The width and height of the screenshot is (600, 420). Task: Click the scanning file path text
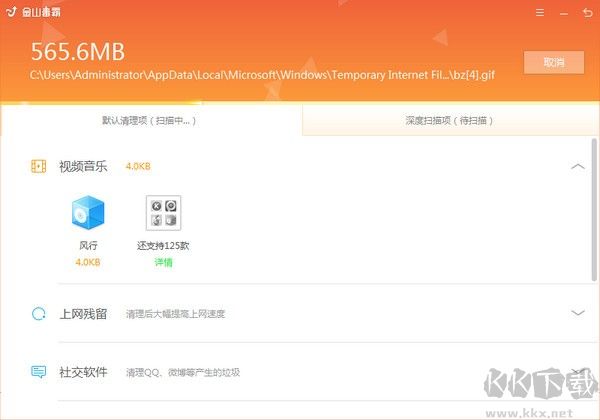[x=262, y=75]
